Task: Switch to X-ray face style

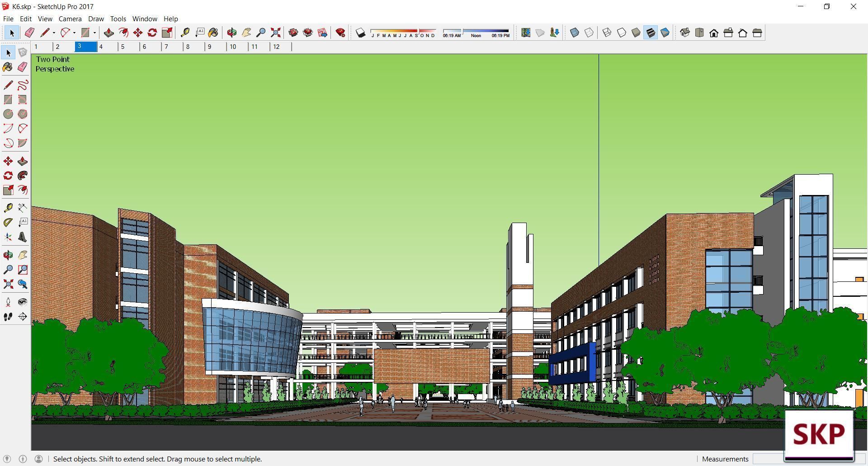Action: 575,33
